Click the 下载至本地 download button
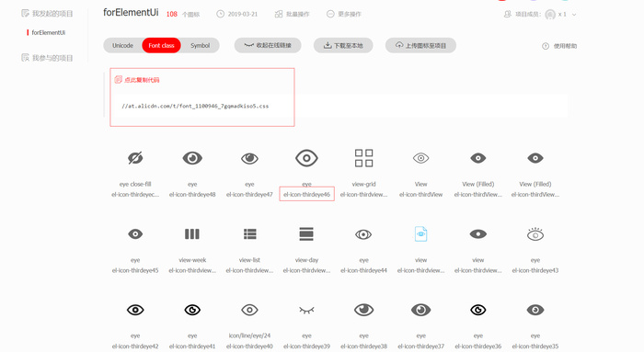Screen dimensions: 644x352 pyautogui.click(x=343, y=46)
